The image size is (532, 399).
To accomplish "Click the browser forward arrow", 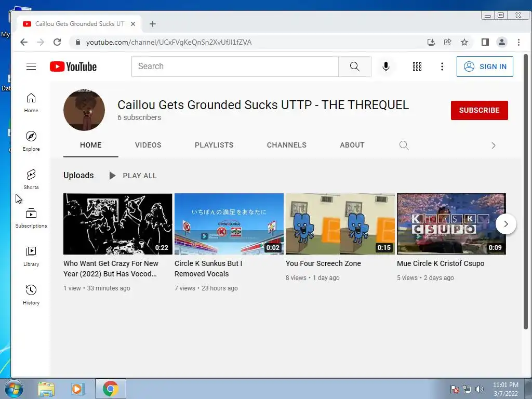I will [x=41, y=42].
